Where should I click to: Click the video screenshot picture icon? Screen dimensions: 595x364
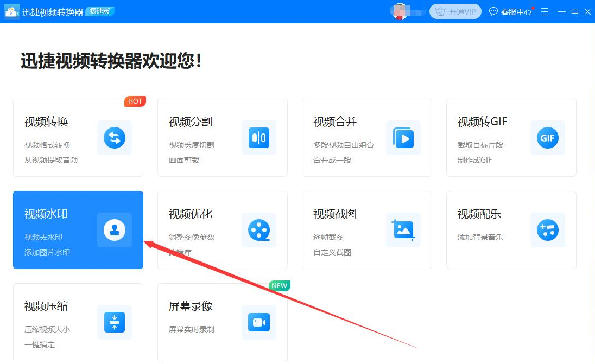point(403,230)
